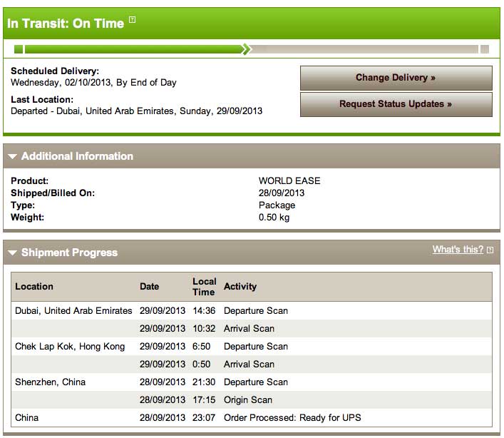504x438 pixels.
Task: Click the Activity column header
Action: [x=240, y=287]
